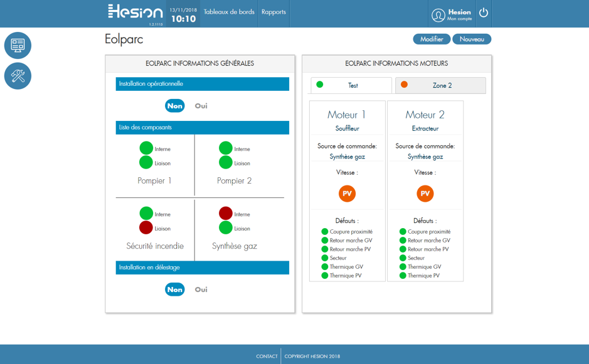Click Sécurité incendie Liaison red indicator
The height and width of the screenshot is (364, 589).
point(146,227)
